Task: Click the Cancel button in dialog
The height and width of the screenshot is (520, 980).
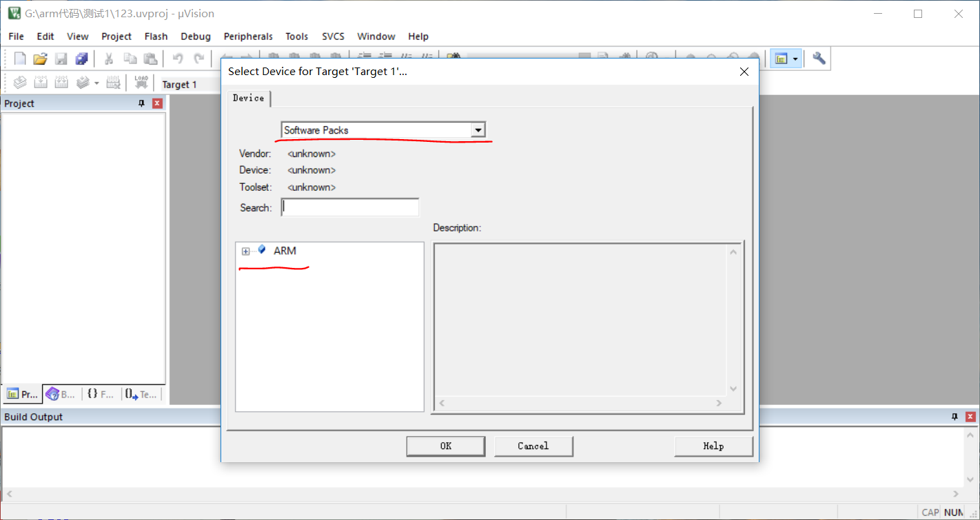Action: point(533,446)
